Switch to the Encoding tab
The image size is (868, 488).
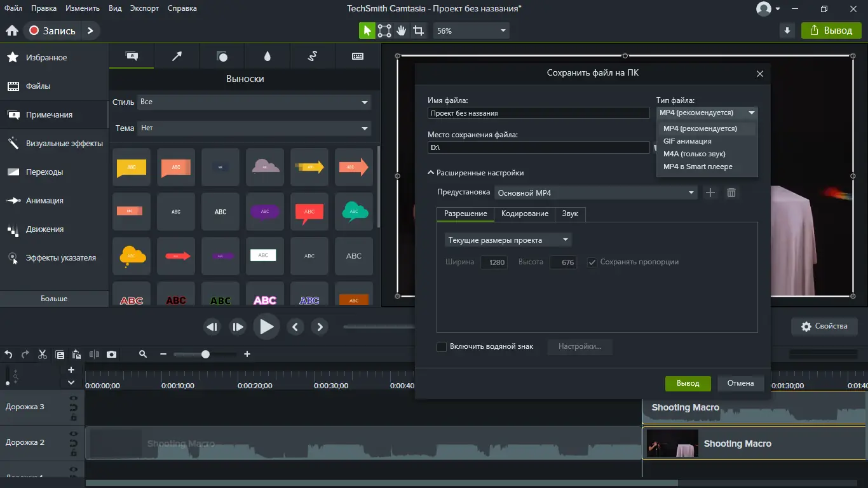pos(524,213)
